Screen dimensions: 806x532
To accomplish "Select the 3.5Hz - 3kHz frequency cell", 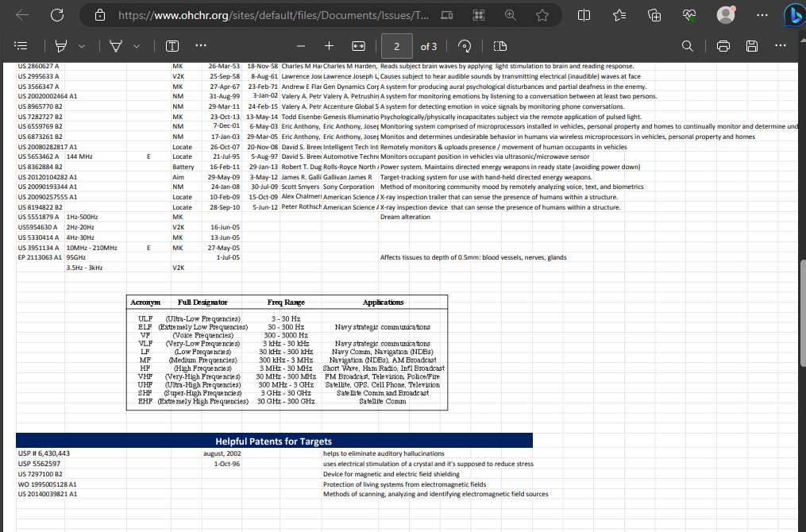I will [84, 268].
